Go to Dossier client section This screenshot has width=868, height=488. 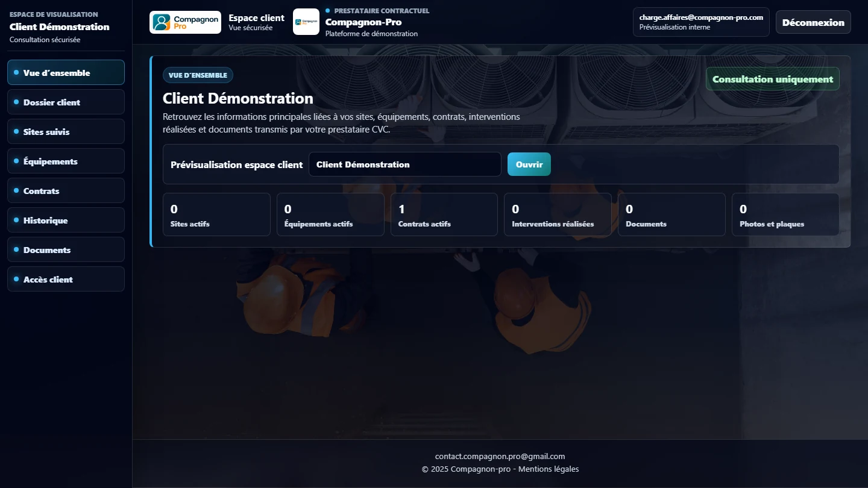coord(66,102)
